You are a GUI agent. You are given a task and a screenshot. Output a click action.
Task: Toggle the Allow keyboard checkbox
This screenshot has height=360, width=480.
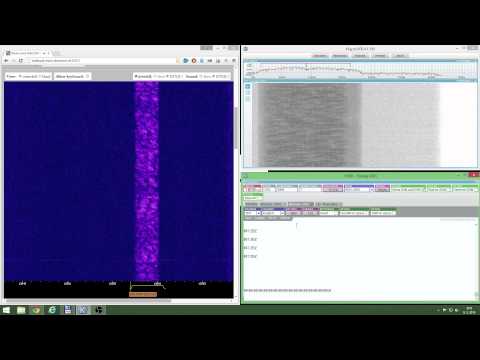(x=88, y=76)
